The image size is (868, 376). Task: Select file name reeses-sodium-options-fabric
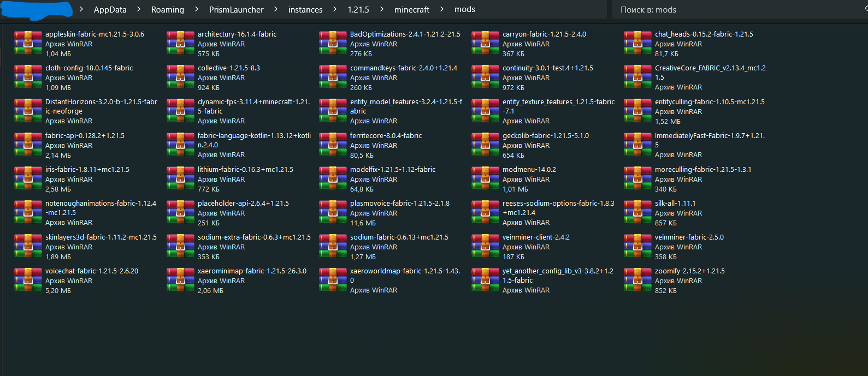pos(558,208)
